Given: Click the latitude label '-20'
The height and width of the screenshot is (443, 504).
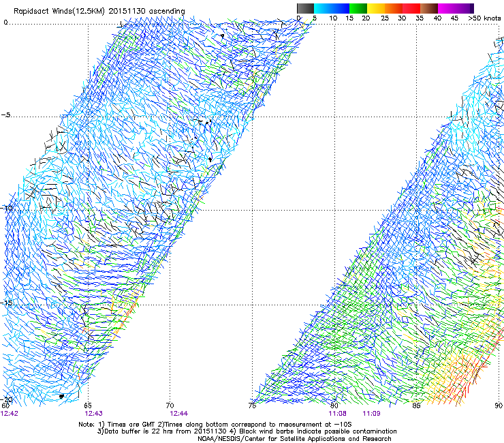Looking at the screenshot, I should point(5,400).
